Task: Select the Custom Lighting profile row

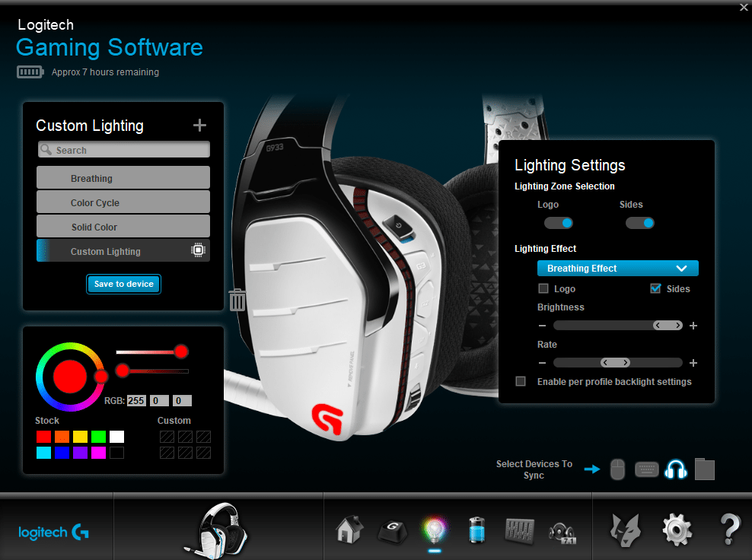Action: (123, 251)
